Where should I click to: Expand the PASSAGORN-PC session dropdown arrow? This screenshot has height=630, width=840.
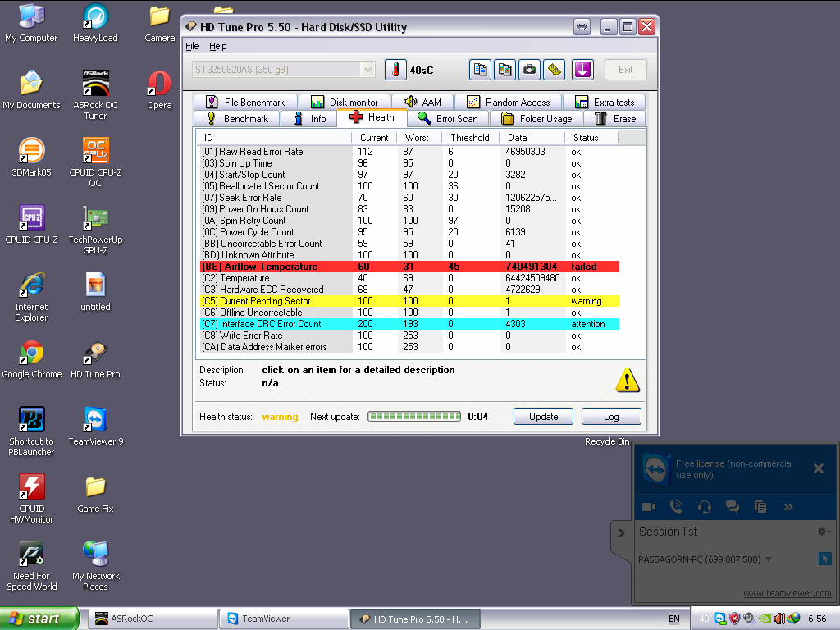pos(769,559)
